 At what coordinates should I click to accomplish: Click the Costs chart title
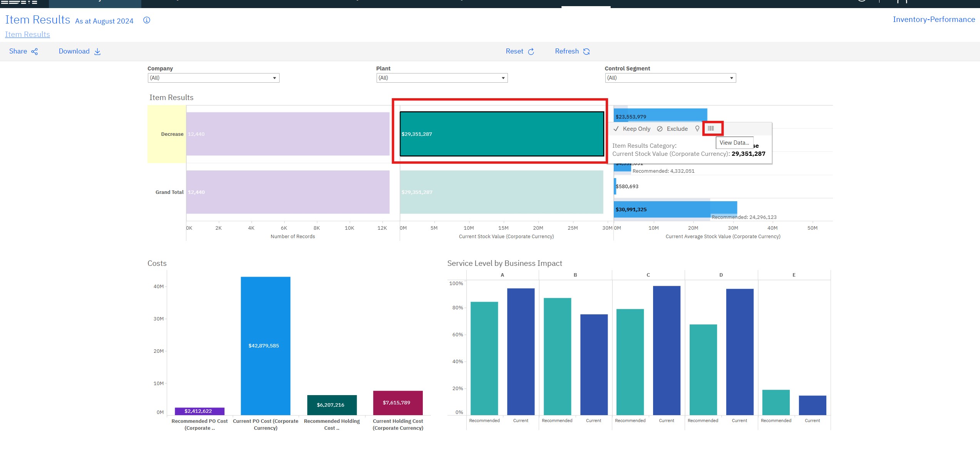157,264
